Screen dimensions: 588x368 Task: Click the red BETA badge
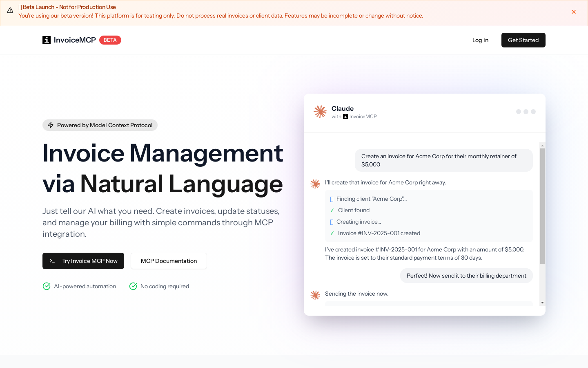[110, 40]
